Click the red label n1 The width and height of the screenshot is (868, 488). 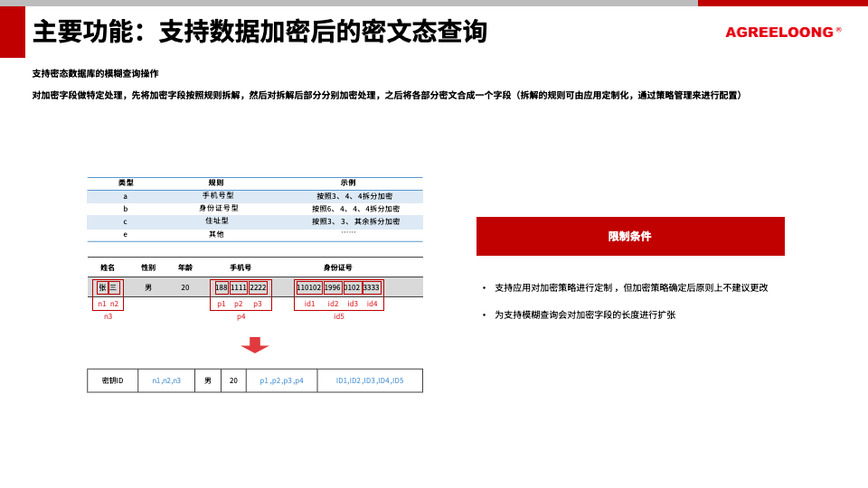[x=102, y=304]
